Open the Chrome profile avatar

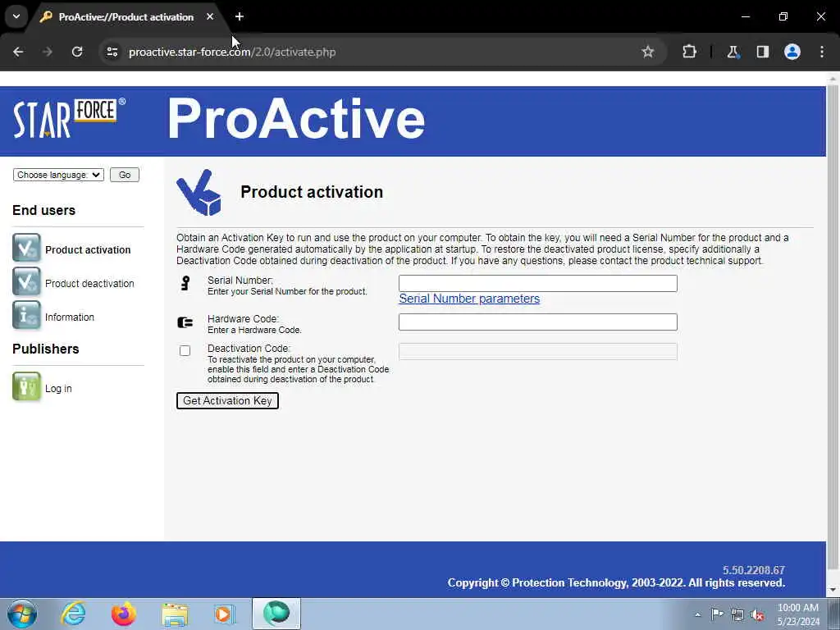[x=792, y=52]
